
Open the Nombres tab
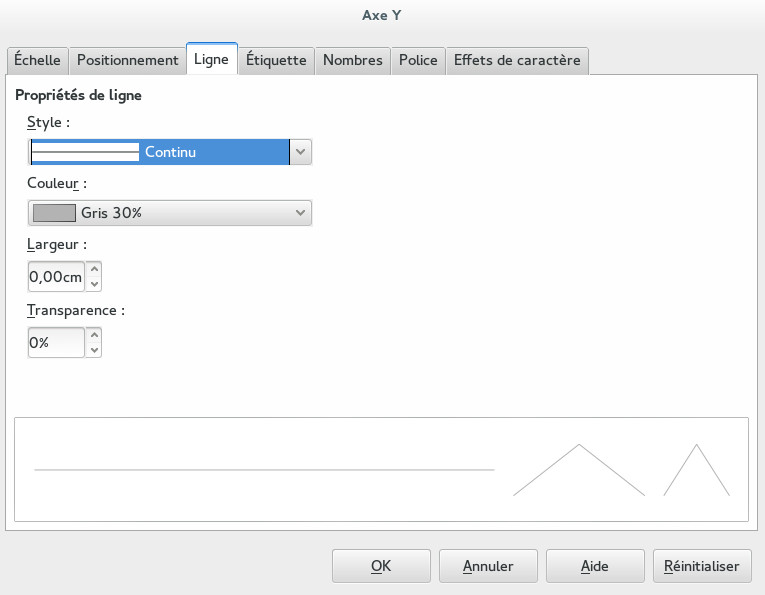[352, 60]
